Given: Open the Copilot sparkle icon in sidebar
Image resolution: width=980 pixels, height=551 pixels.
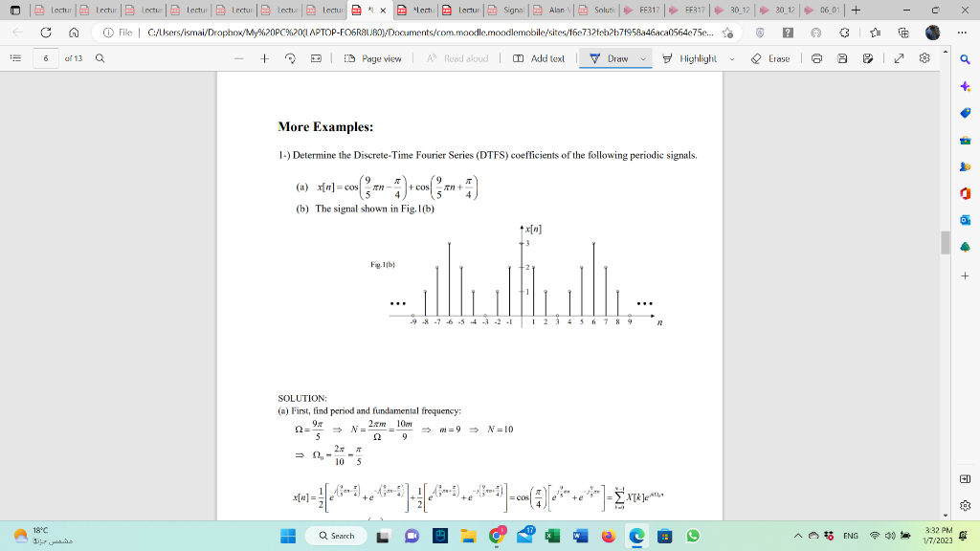Looking at the screenshot, I should click(965, 86).
